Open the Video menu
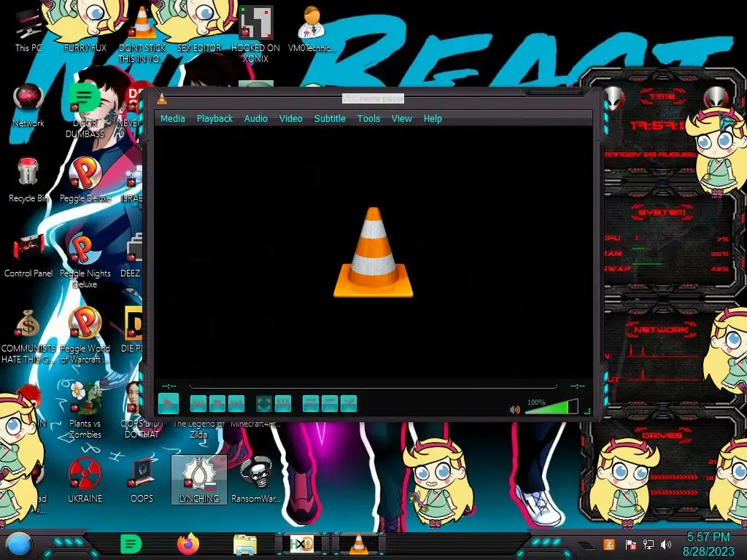The width and height of the screenshot is (747, 560). click(290, 119)
